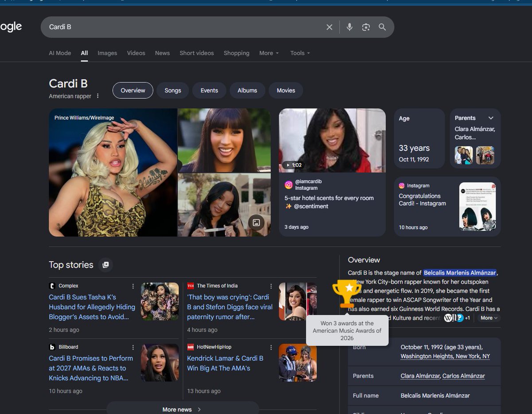Follow Carlos Almánzar link in Parents row
Viewport: 532px width, 414px height.
[x=464, y=376]
